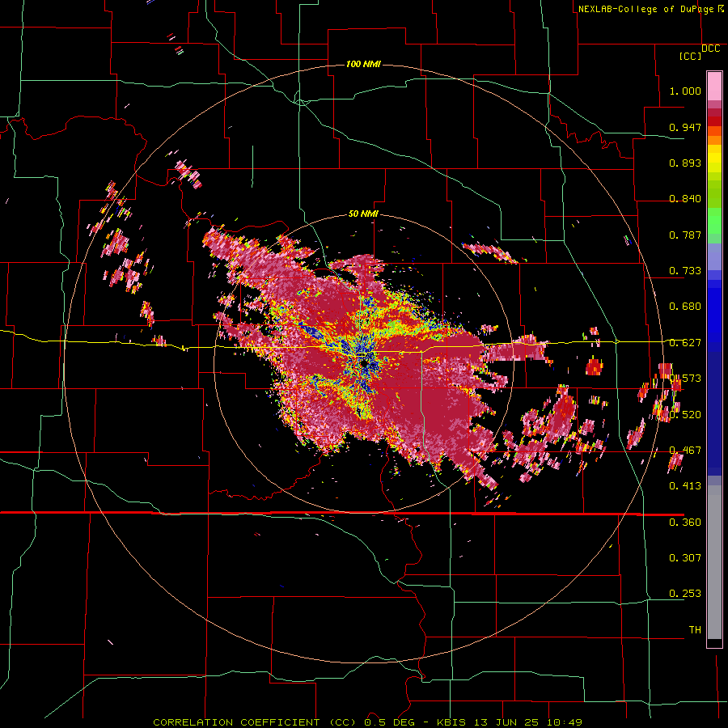Select the 0.947 legend value
Image resolution: width=728 pixels, height=728 pixels.
tap(685, 127)
